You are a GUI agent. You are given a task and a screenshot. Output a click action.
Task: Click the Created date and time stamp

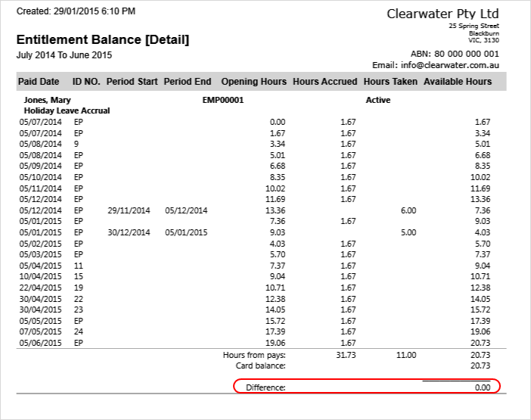76,11
